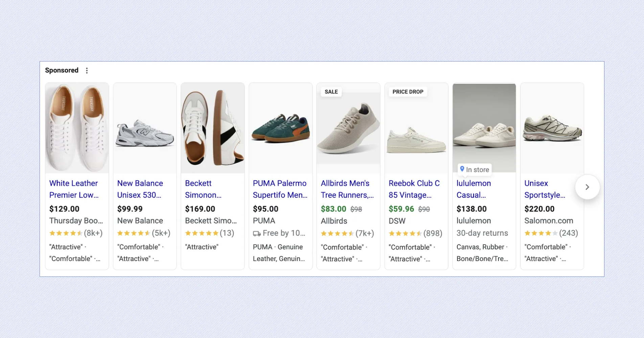Click the green PUMA sneaker thumbnail
644x338 pixels.
point(280,128)
